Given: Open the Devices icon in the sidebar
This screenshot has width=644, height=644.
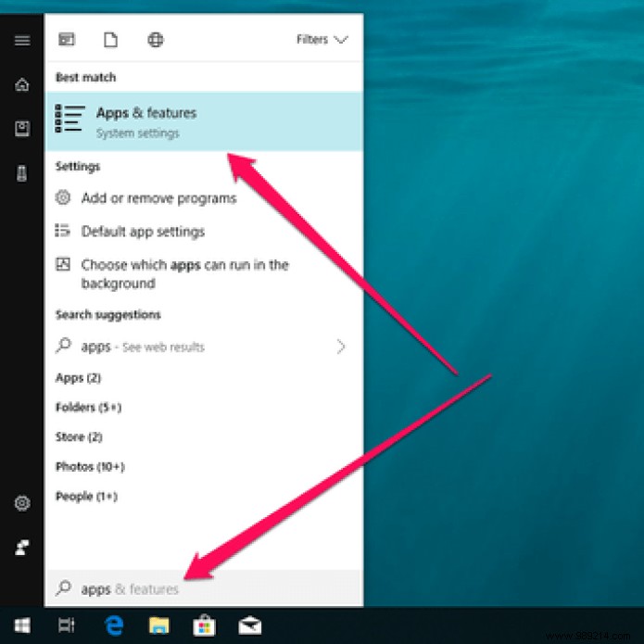Looking at the screenshot, I should point(22,173).
